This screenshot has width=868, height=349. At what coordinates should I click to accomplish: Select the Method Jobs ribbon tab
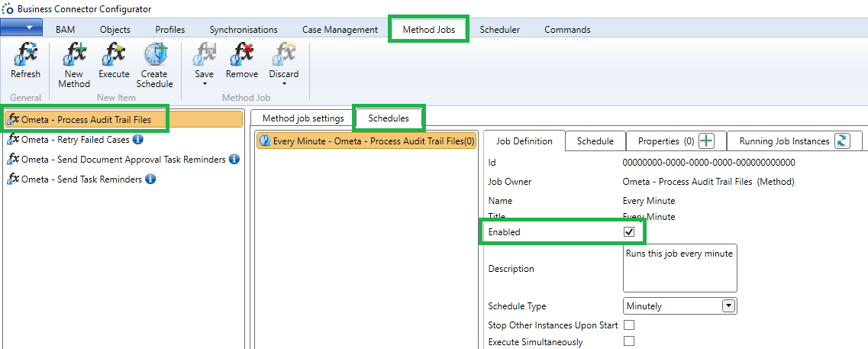pos(429,30)
